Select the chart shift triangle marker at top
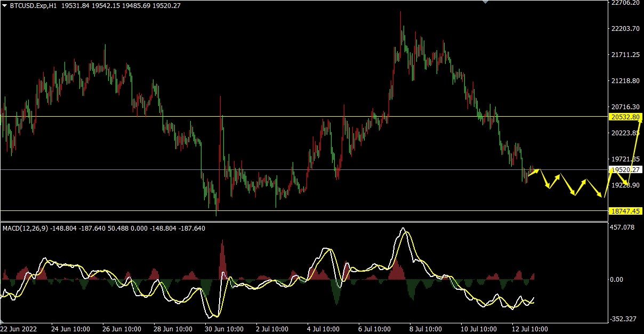The width and height of the screenshot is (644, 334). [485, 2]
